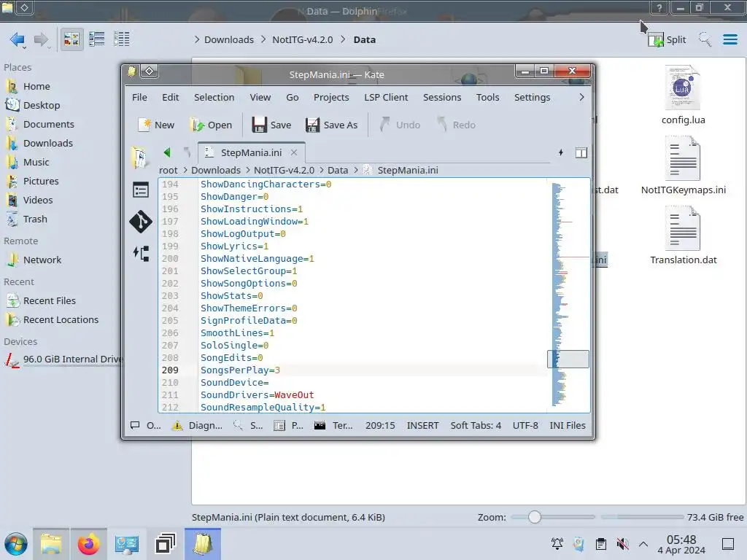Click the New document button in Kate
This screenshot has height=560, width=747.
tap(156, 125)
